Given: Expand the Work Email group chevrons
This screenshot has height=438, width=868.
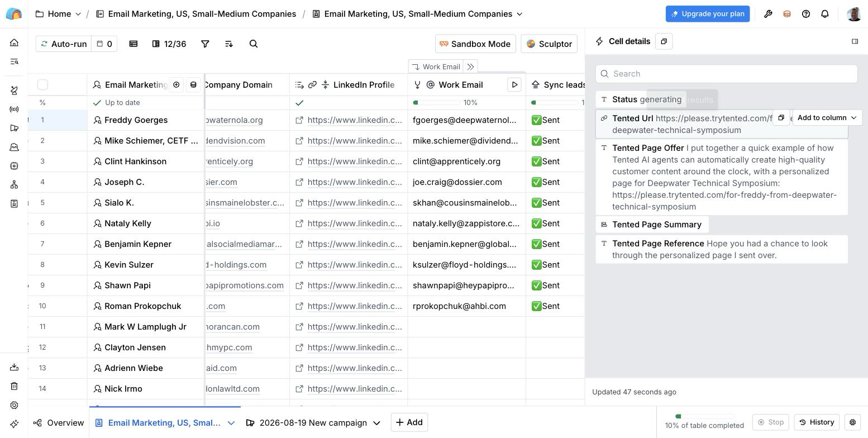Looking at the screenshot, I should pos(470,66).
